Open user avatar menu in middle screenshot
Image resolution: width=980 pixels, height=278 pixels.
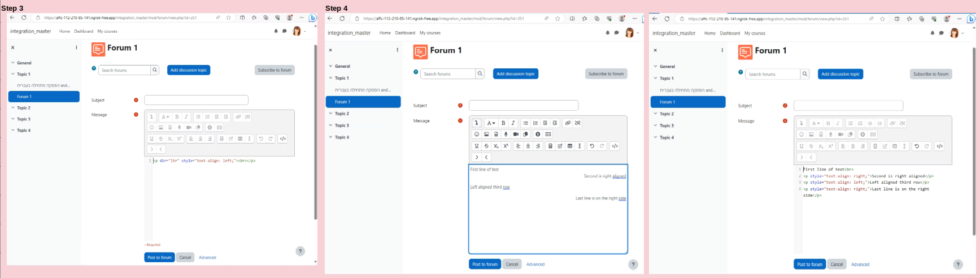tap(631, 33)
